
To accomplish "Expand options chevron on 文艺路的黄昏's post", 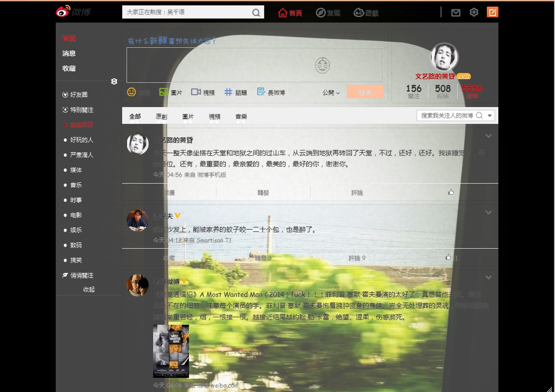I will [x=489, y=136].
